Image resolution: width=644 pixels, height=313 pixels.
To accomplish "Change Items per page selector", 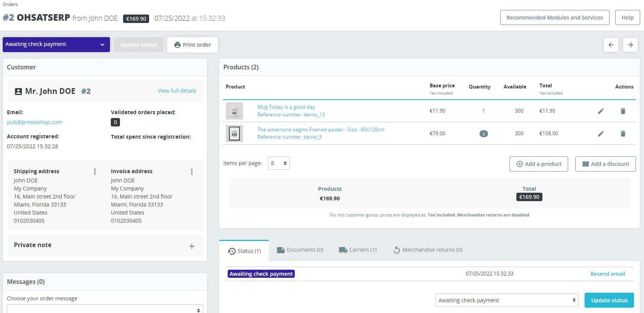I will click(279, 163).
